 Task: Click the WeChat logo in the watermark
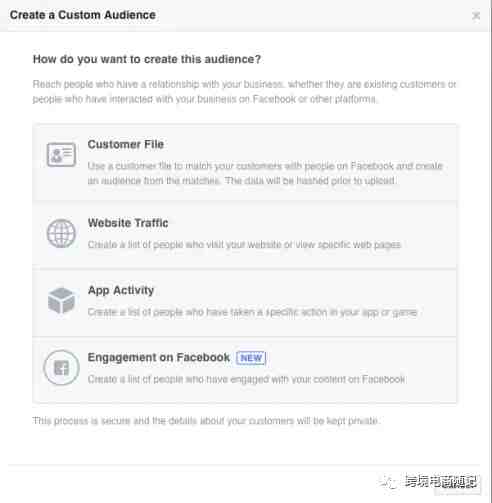pos(388,482)
